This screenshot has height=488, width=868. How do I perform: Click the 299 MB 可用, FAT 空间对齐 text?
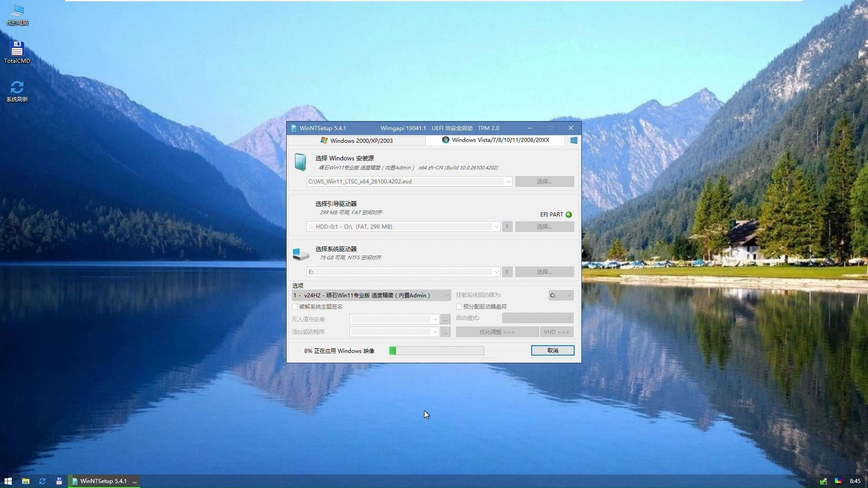[351, 212]
